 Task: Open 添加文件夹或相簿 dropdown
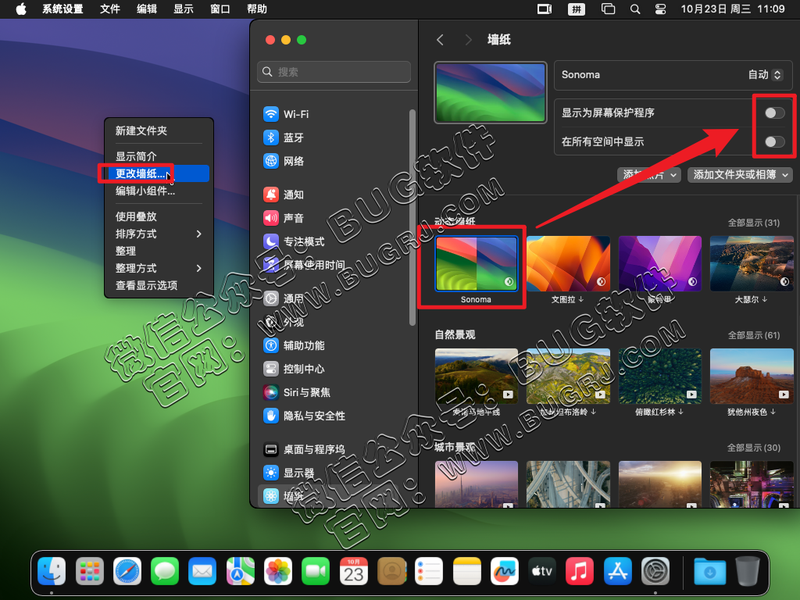tap(740, 174)
